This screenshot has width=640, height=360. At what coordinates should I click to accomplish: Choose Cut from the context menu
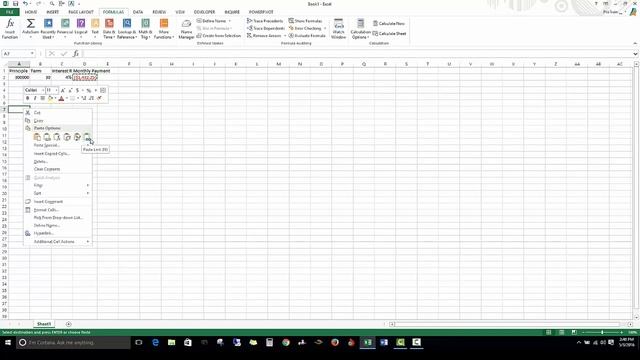[x=58, y=113]
